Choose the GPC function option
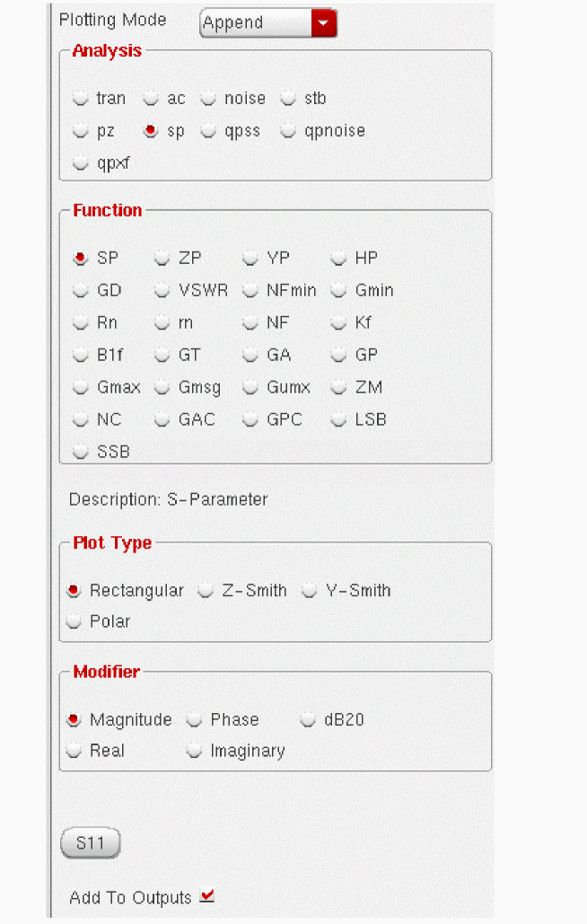This screenshot has height=924, width=587. pos(250,420)
